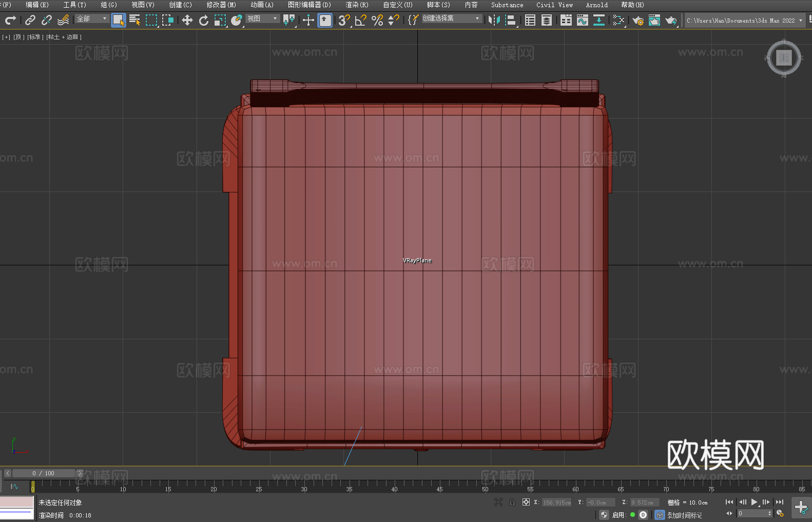Click Use Pivot Point Center icon
Viewport: 812px width, 522px height.
(x=289, y=21)
